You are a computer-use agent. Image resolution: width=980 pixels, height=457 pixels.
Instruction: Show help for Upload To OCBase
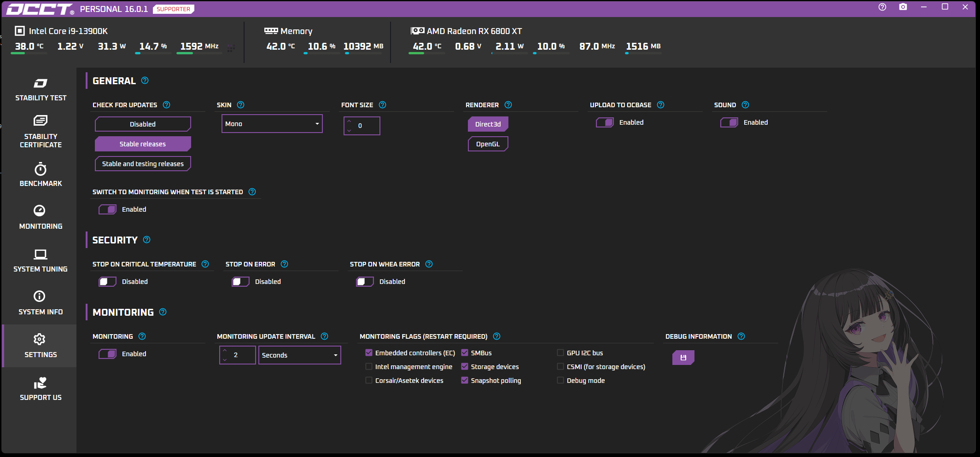pos(660,105)
